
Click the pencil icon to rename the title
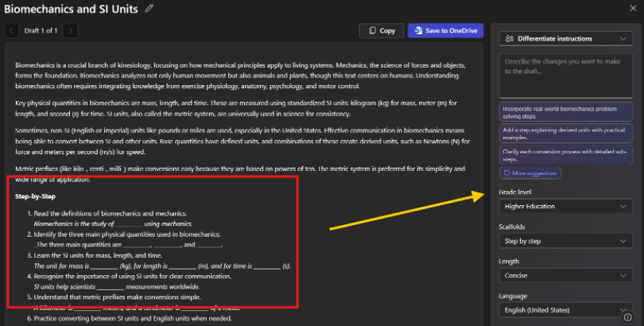[x=150, y=9]
